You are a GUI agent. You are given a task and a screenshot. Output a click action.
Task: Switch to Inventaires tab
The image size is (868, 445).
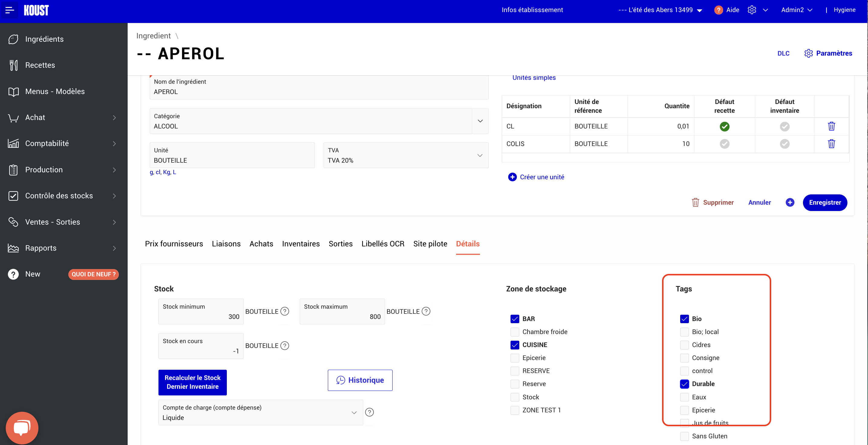[x=301, y=244]
